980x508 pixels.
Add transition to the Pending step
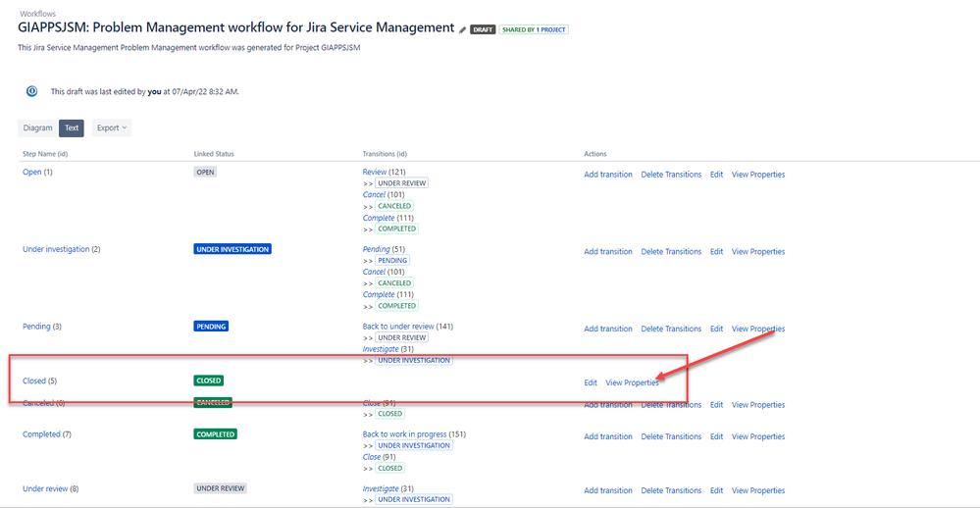pyautogui.click(x=608, y=329)
